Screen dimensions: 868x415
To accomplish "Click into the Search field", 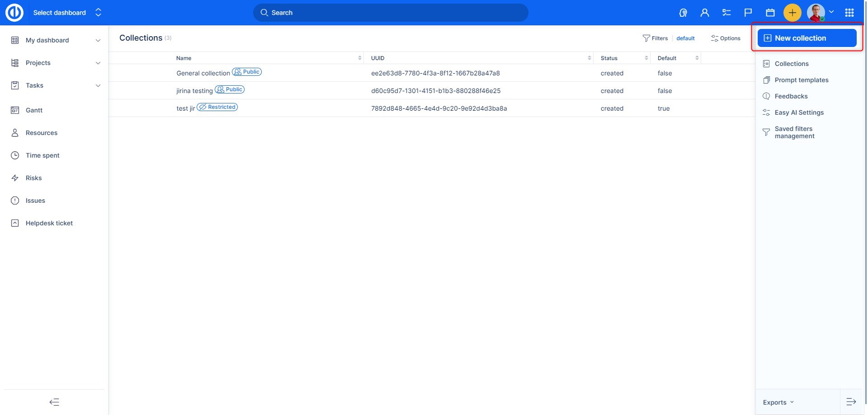I will pos(391,13).
